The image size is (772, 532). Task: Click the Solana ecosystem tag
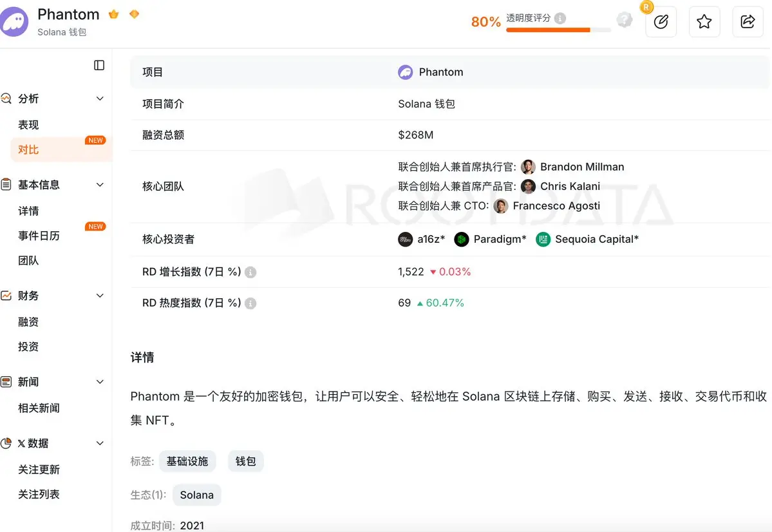196,495
